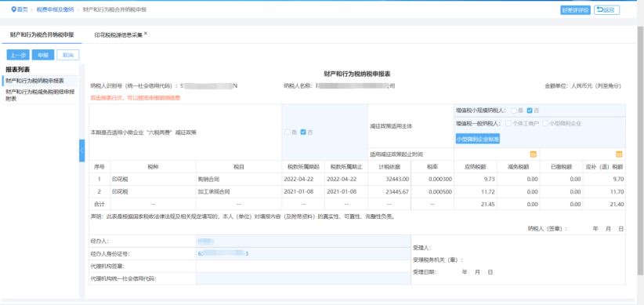
Task: Click the 财产和行为税纳税申报表 form title
Action: (x=357, y=74)
